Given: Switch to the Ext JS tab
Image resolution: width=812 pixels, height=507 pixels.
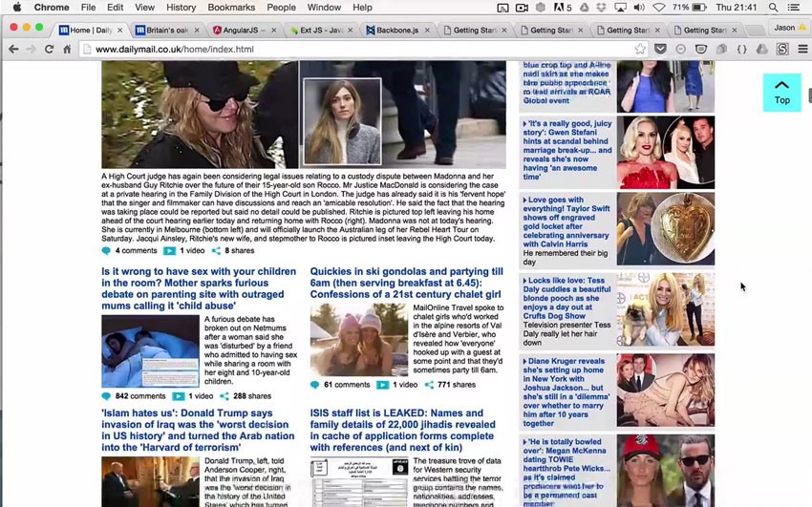Looking at the screenshot, I should 321,30.
